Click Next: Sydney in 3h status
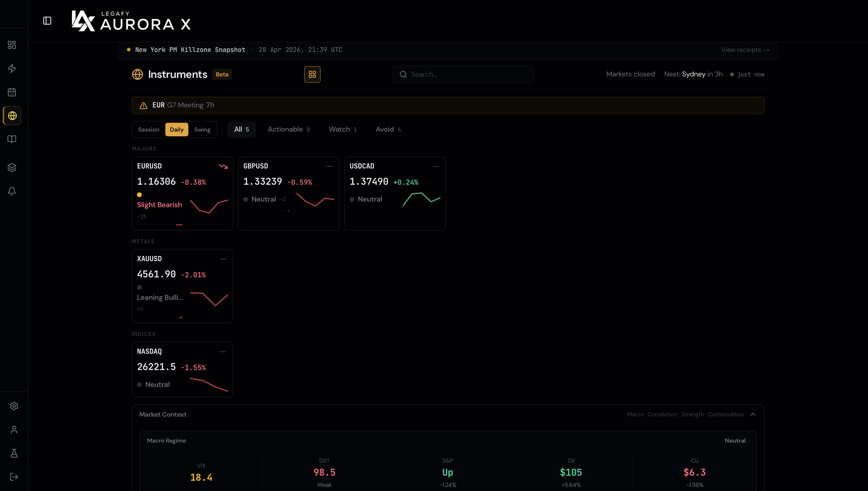868x491 pixels. pos(693,74)
